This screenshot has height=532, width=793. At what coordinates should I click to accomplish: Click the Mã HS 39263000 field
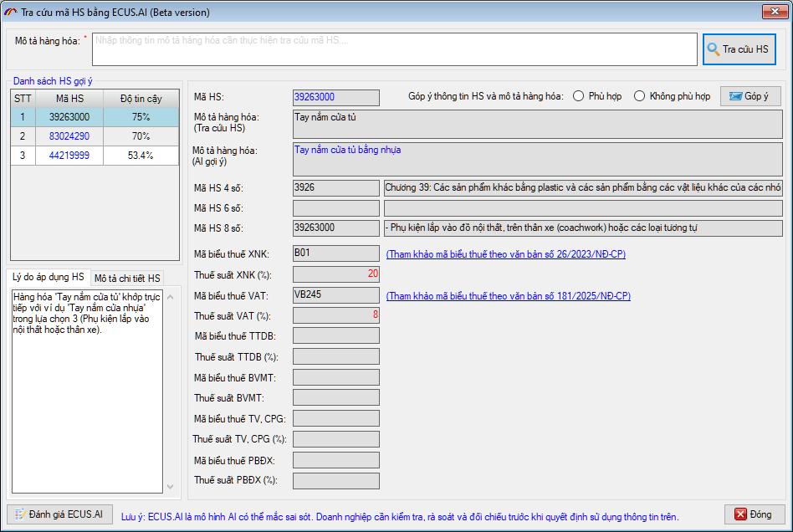click(x=335, y=98)
